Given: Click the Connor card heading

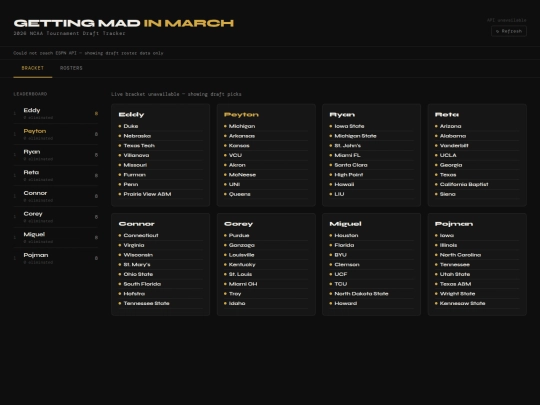Looking at the screenshot, I should [136, 224].
